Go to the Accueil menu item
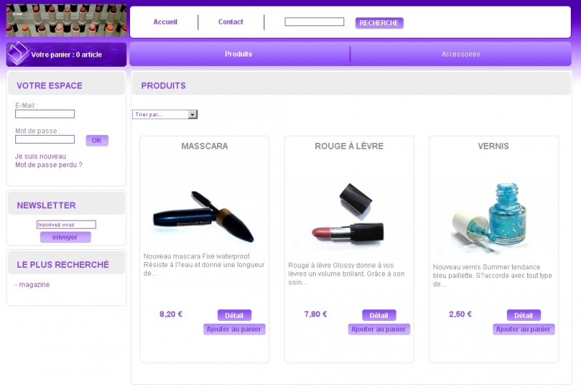 pos(166,22)
